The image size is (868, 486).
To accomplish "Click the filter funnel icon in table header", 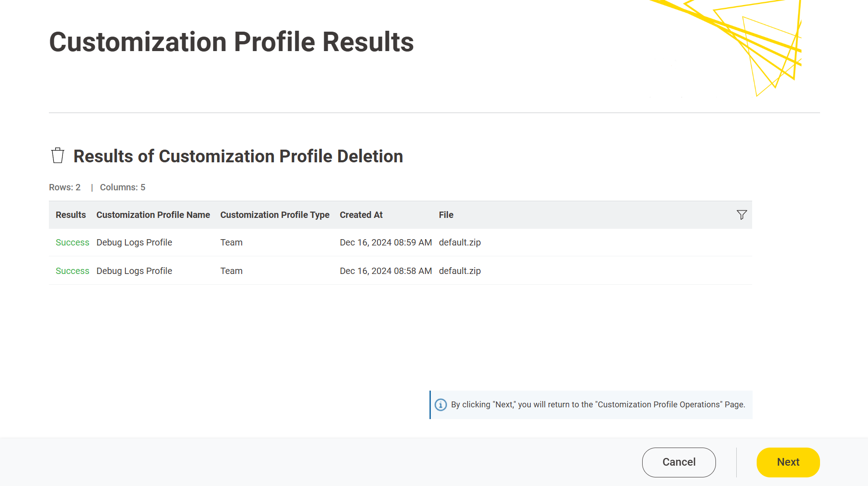I will tap(741, 215).
